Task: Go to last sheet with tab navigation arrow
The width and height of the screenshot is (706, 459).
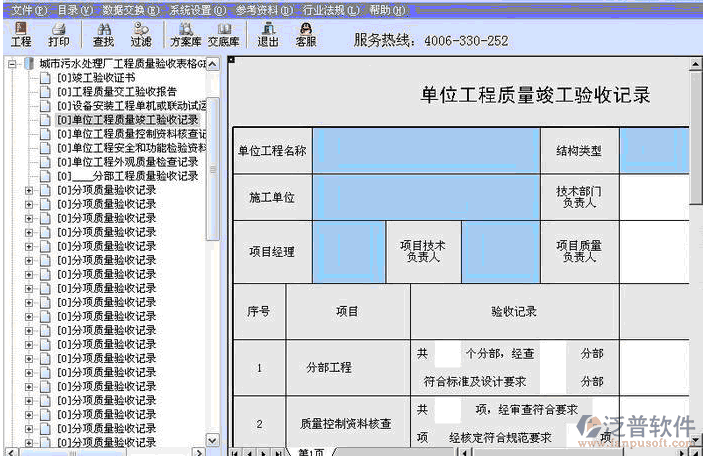Action: (279, 453)
